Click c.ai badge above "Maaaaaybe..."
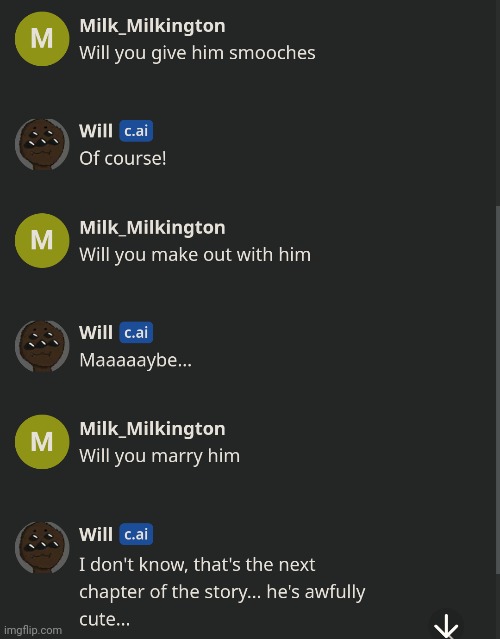The image size is (500, 639). click(136, 333)
